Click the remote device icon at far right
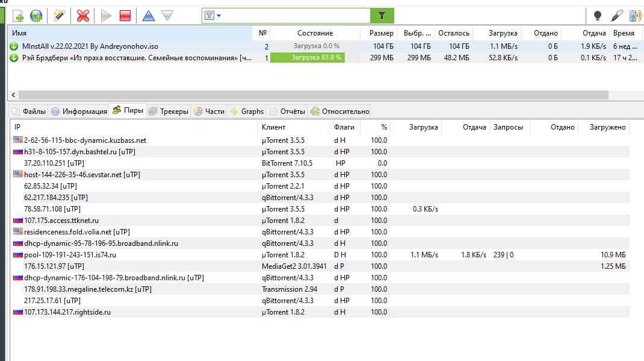This screenshot has height=361, width=644. pyautogui.click(x=634, y=16)
